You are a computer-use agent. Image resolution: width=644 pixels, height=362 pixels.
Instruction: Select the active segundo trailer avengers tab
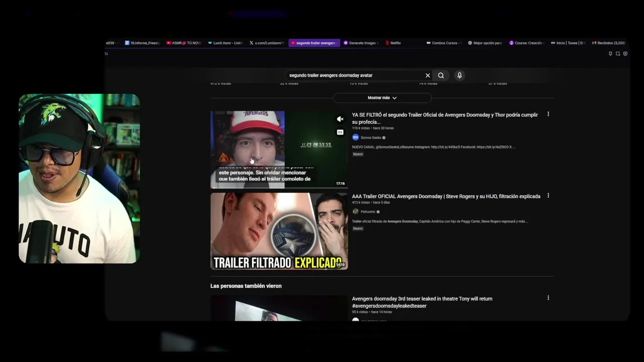(314, 43)
